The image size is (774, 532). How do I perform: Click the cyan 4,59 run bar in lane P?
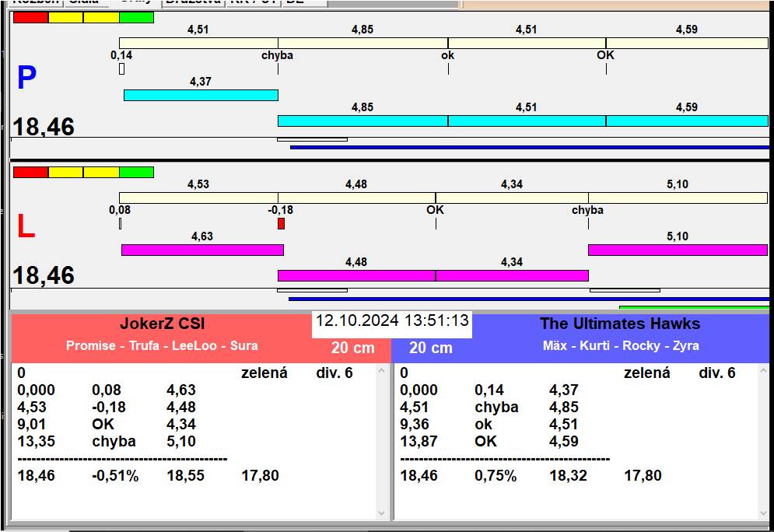pos(687,121)
